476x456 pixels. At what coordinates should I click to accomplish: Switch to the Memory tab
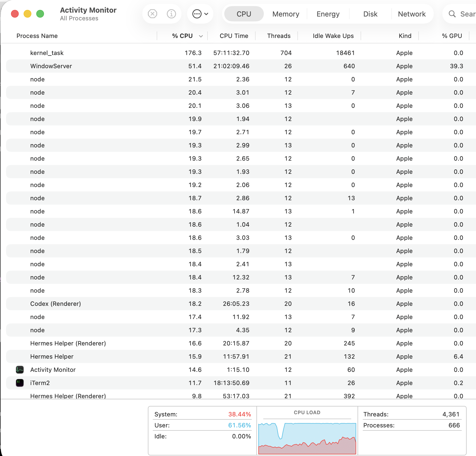[x=286, y=14]
